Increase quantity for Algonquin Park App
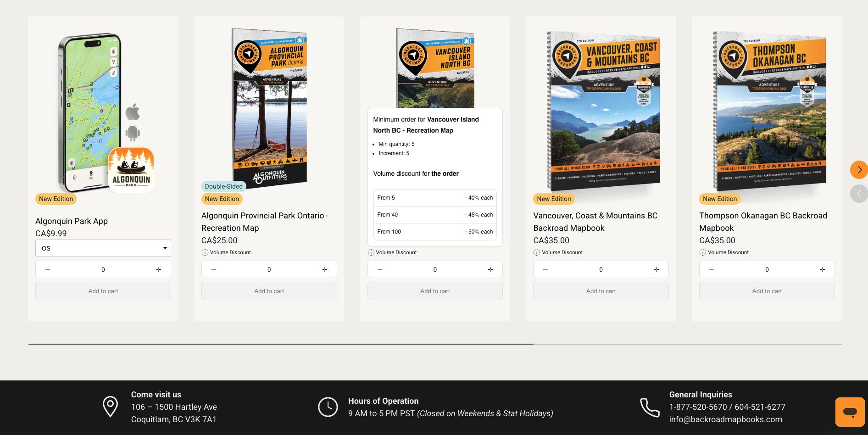The width and height of the screenshot is (868, 435). pos(159,269)
